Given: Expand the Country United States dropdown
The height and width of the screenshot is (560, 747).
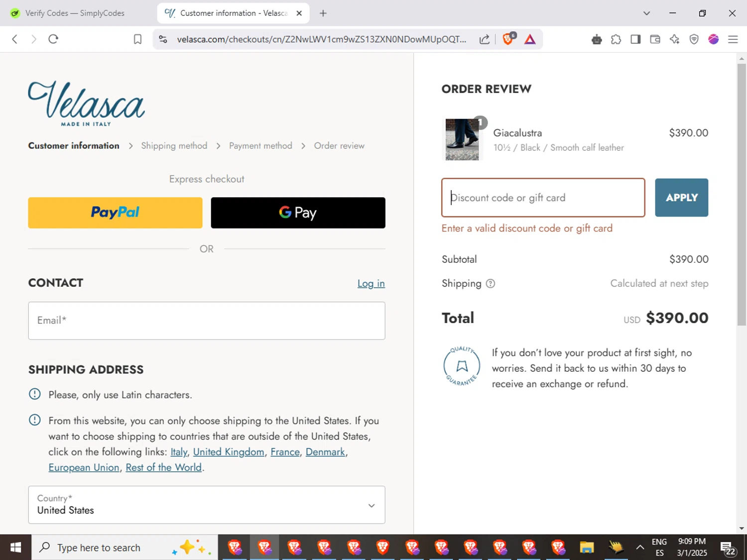Looking at the screenshot, I should (207, 505).
